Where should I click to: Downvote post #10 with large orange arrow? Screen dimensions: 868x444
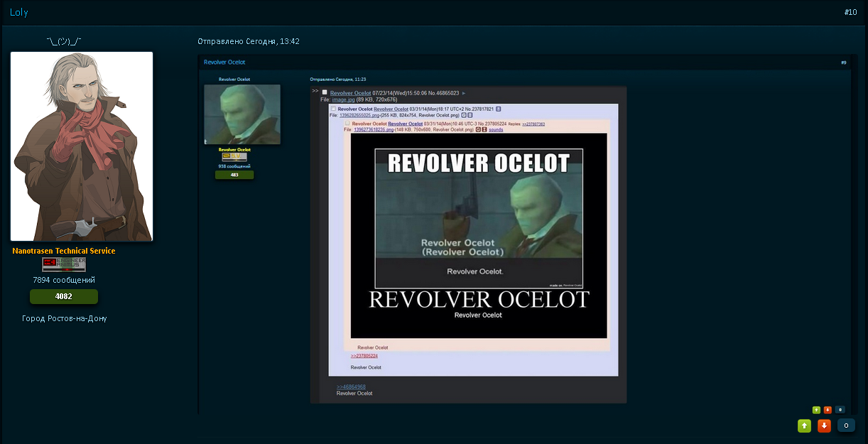[x=824, y=426]
